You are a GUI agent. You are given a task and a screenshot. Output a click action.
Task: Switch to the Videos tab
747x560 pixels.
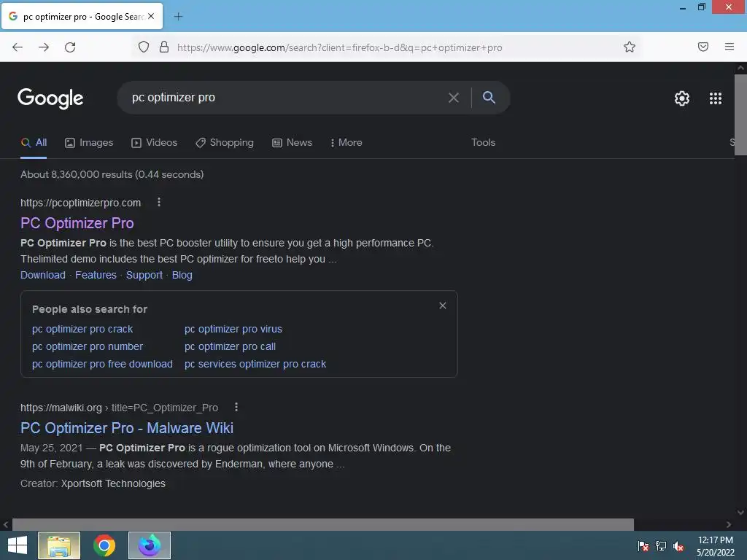pos(155,142)
